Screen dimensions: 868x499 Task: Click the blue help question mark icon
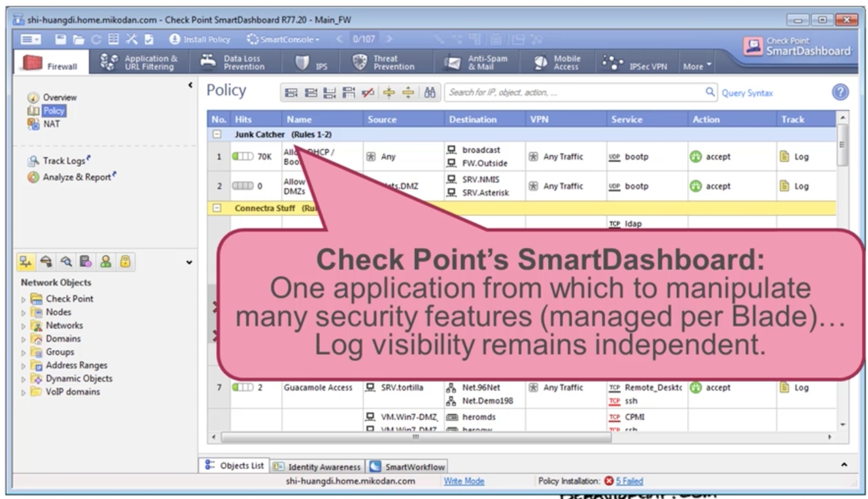pos(840,92)
